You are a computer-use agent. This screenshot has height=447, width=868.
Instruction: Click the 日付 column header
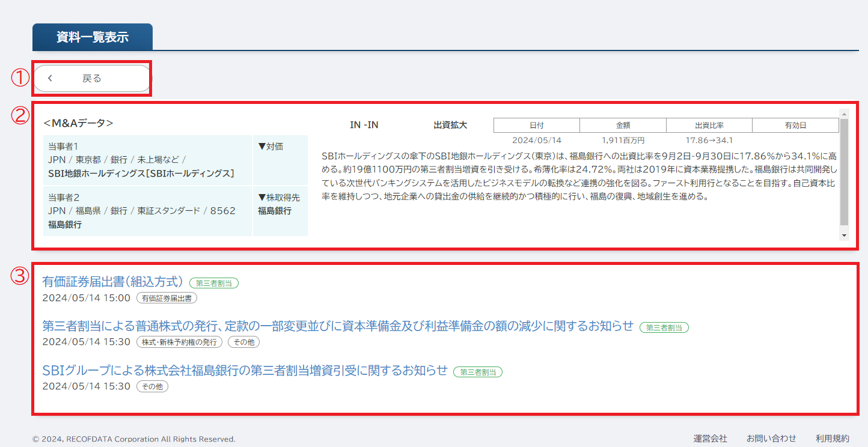537,125
